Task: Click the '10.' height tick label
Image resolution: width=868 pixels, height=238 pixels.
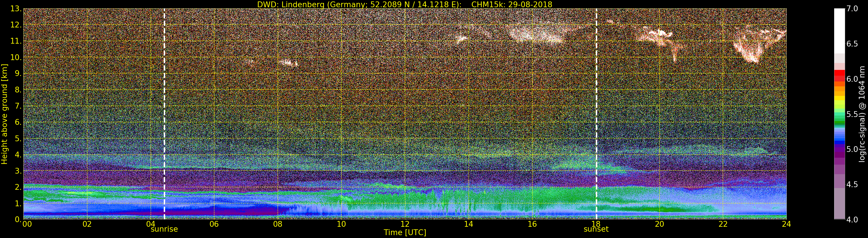Action: pyautogui.click(x=16, y=57)
